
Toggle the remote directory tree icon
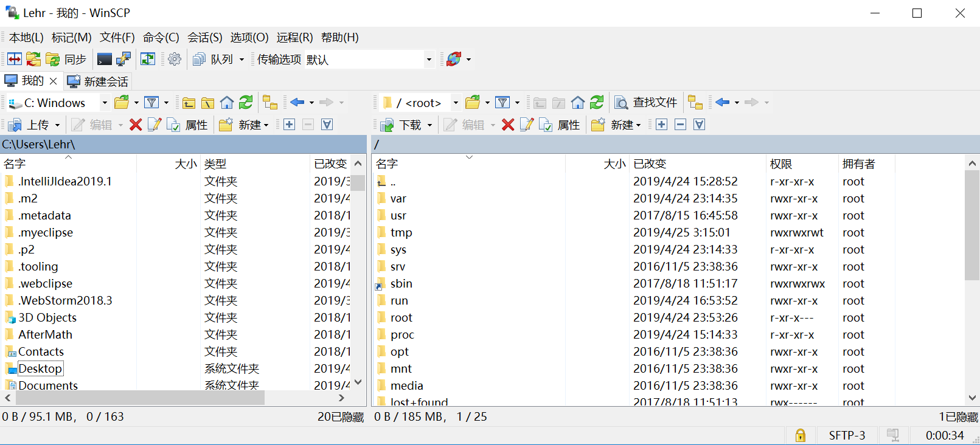click(x=695, y=102)
